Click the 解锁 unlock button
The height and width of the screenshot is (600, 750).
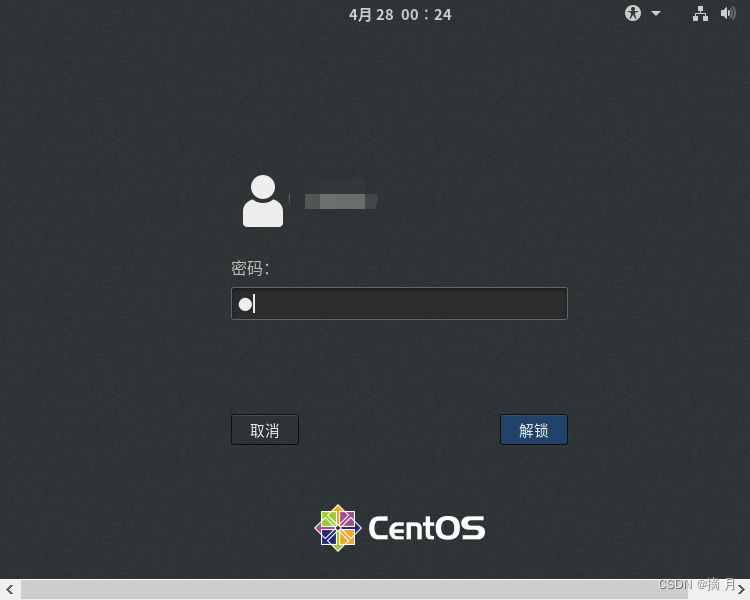tap(534, 430)
